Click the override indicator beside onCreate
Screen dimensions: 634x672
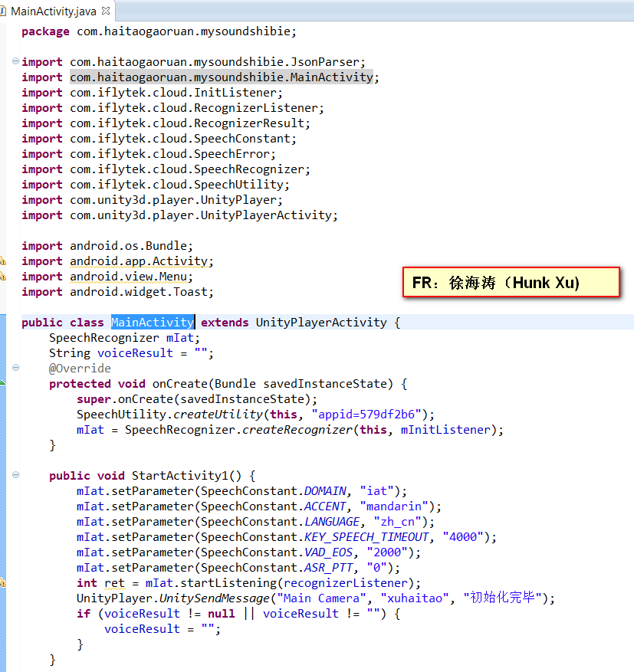point(2,382)
